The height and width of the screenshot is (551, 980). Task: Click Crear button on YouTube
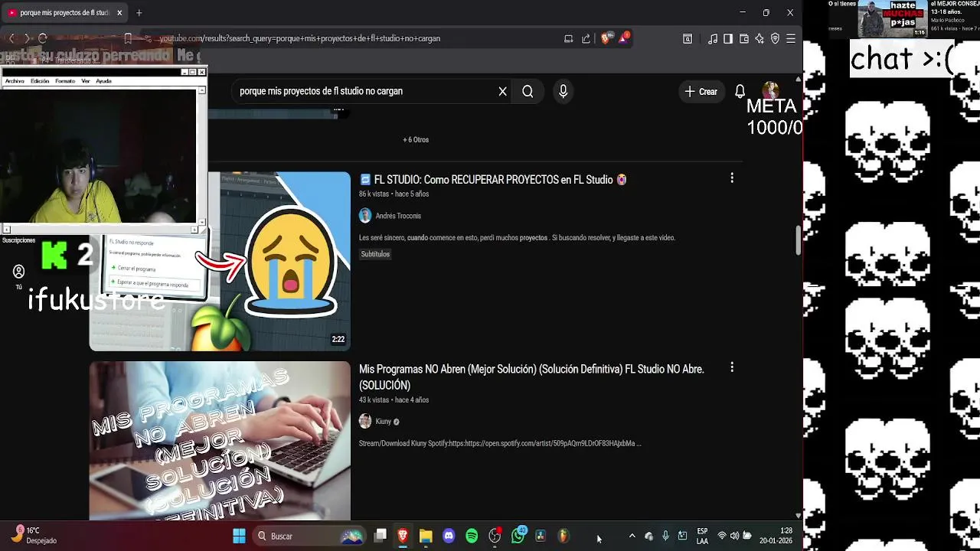pos(701,91)
